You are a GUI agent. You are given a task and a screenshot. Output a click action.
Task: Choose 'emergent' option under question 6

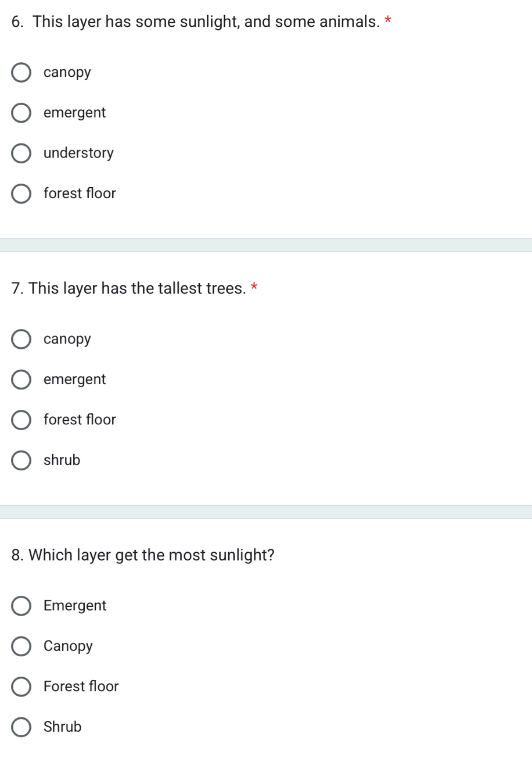click(x=21, y=113)
